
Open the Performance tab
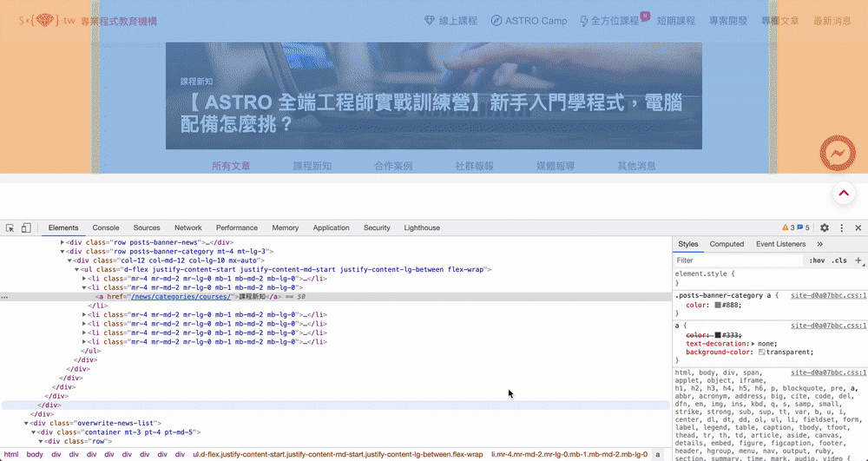coord(237,228)
